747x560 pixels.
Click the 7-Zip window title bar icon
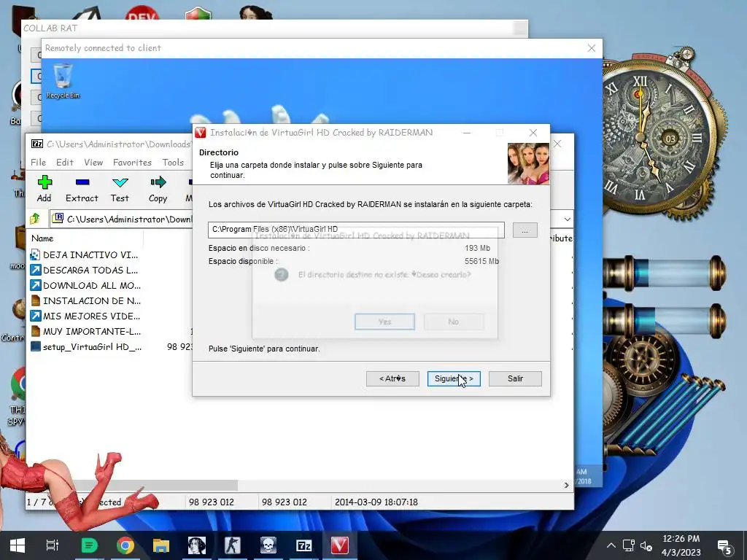pyautogui.click(x=36, y=144)
